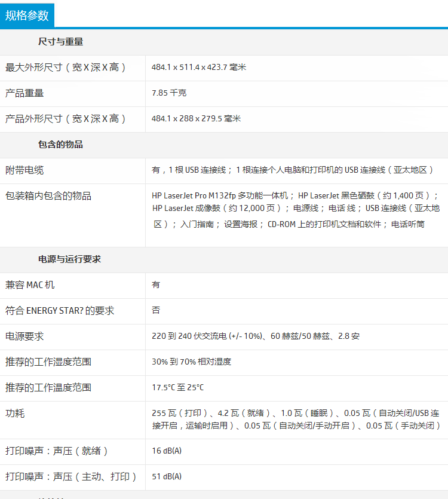Click the 打印噪声：声压（就绪） label
Viewport: 448px width, 499px height.
click(57, 451)
